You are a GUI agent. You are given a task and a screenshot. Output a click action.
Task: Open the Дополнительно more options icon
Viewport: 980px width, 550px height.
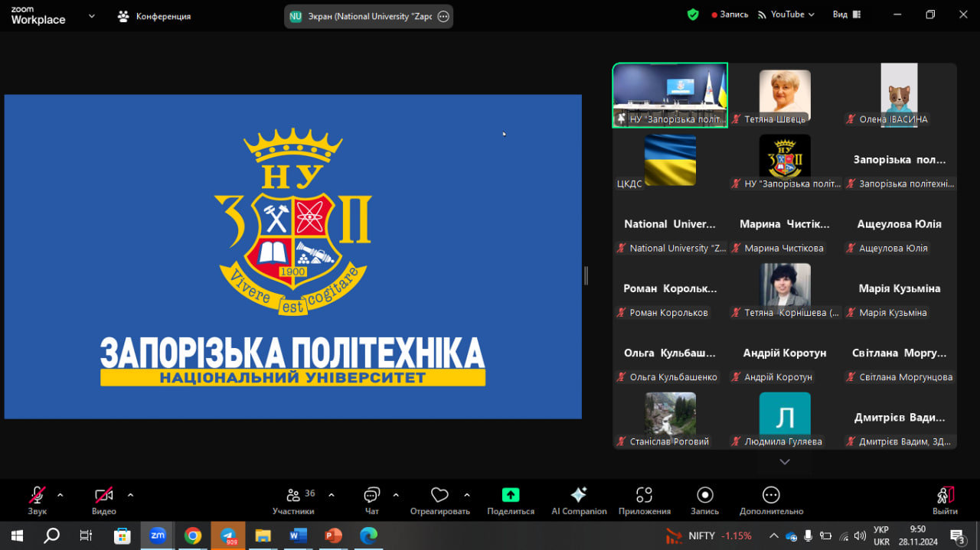(x=771, y=495)
